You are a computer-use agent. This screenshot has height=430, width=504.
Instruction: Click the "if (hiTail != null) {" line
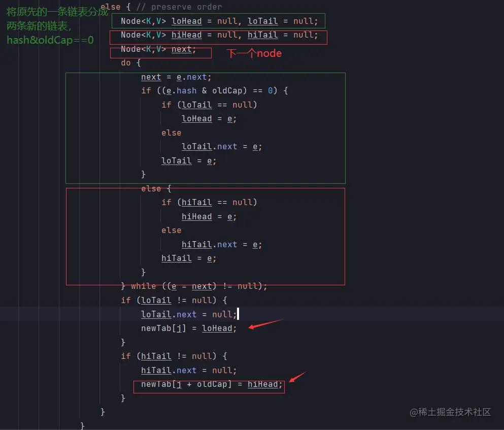coord(174,356)
